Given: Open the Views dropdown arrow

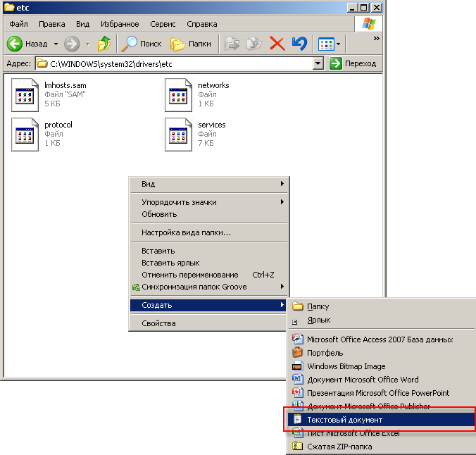Looking at the screenshot, I should [x=339, y=44].
